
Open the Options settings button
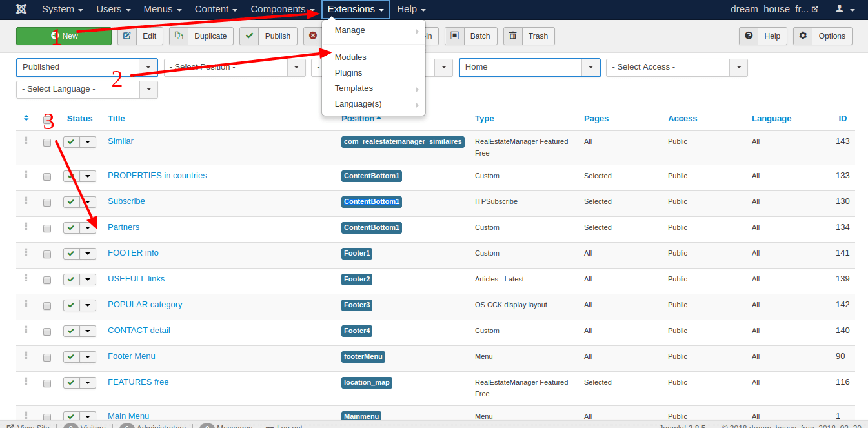822,36
